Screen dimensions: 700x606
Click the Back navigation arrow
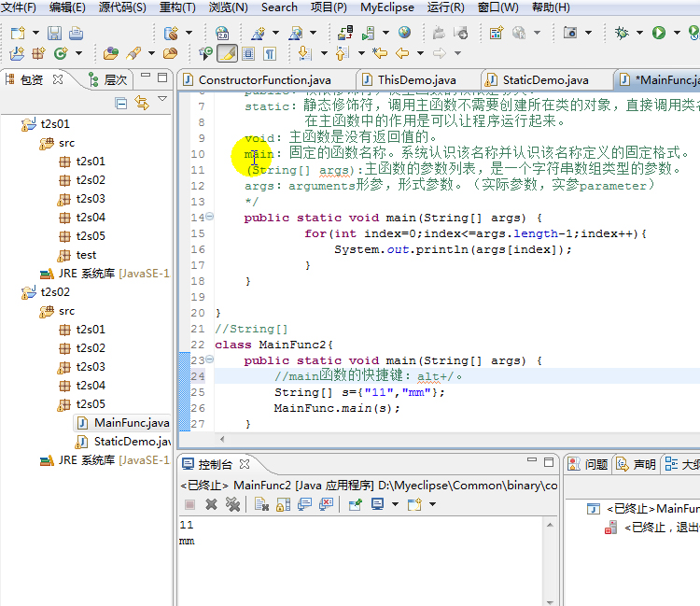point(402,53)
